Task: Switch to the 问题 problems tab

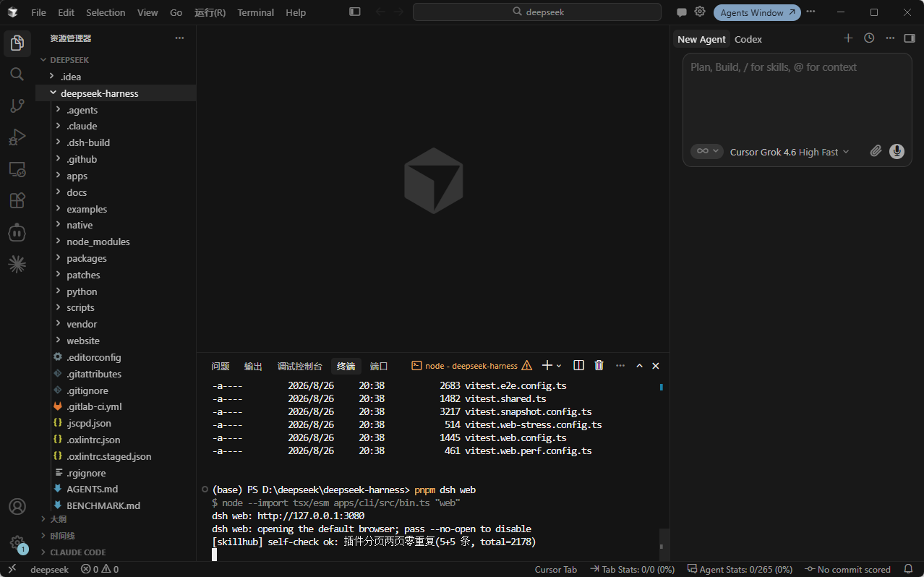Action: coord(221,366)
